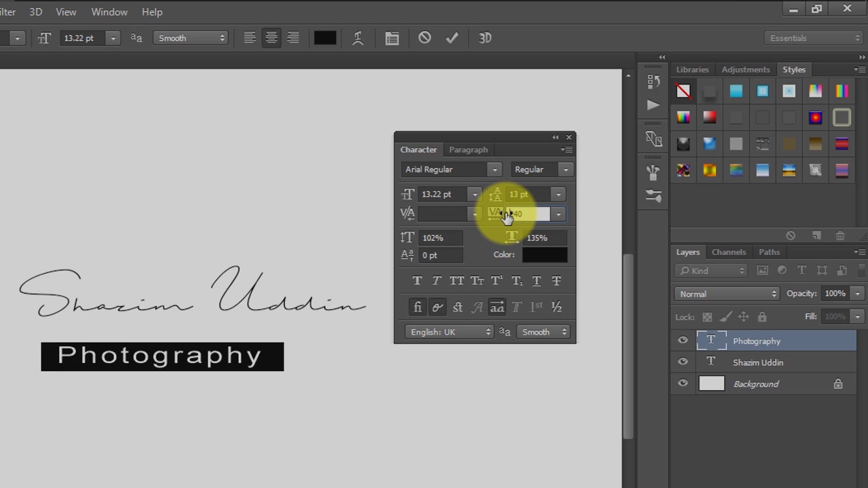Open the font family dropdown showing Arial Regular
Screen dimensions: 868x488
click(x=450, y=169)
